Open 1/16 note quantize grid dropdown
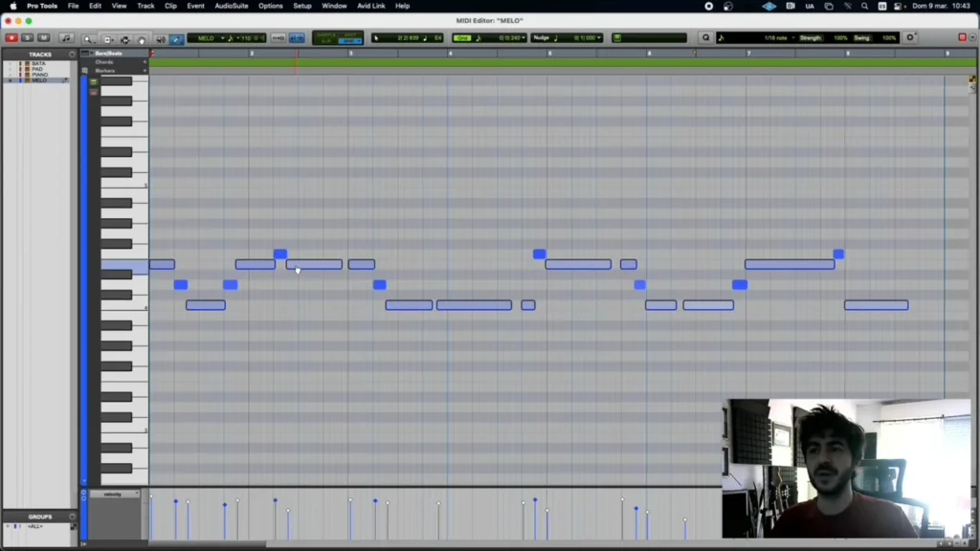Viewport: 980px width, 551px height. [x=779, y=38]
